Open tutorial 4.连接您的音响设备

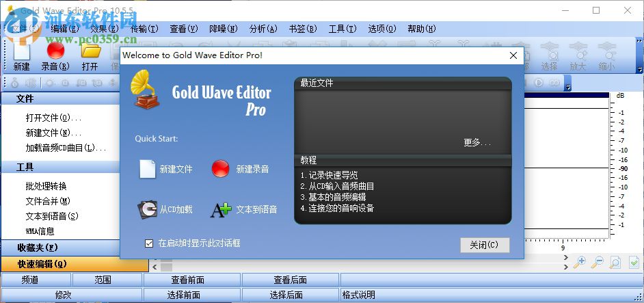337,209
